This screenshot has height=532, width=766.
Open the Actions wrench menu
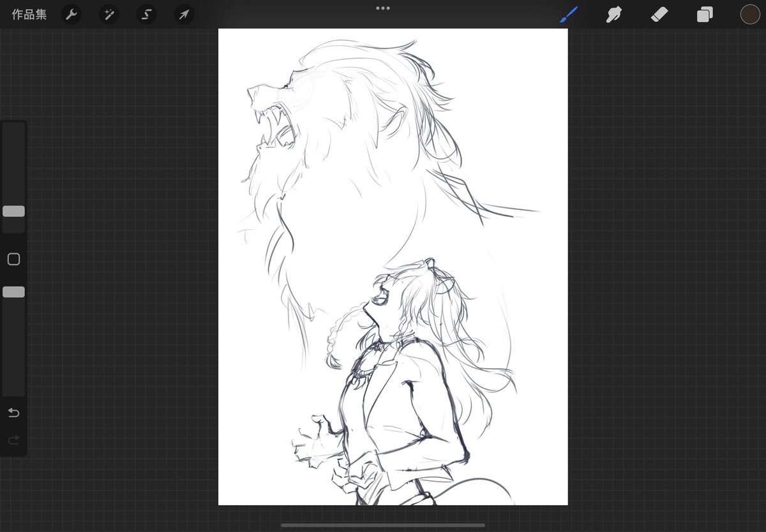coord(71,15)
